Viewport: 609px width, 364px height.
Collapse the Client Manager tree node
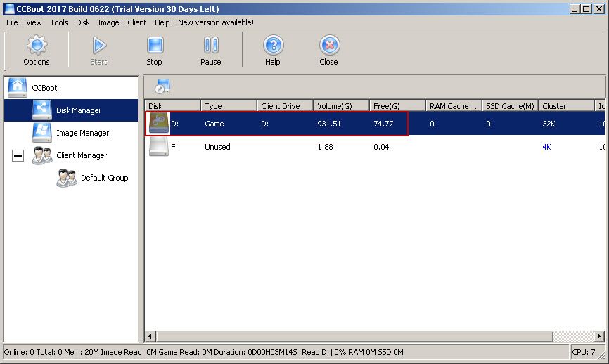pos(18,155)
